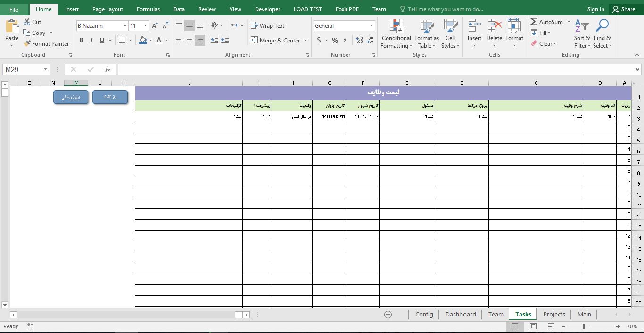Click the Orientation text angle icon

click(x=215, y=25)
